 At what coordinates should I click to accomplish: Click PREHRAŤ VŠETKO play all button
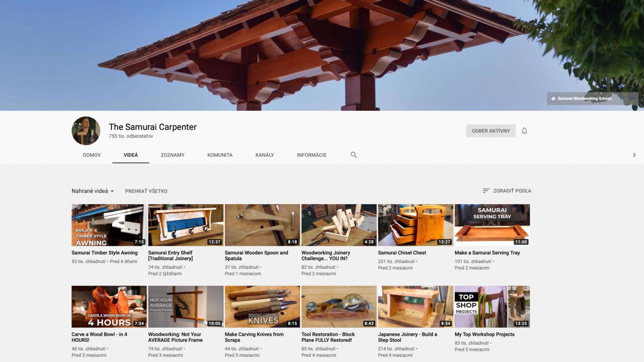coord(146,191)
